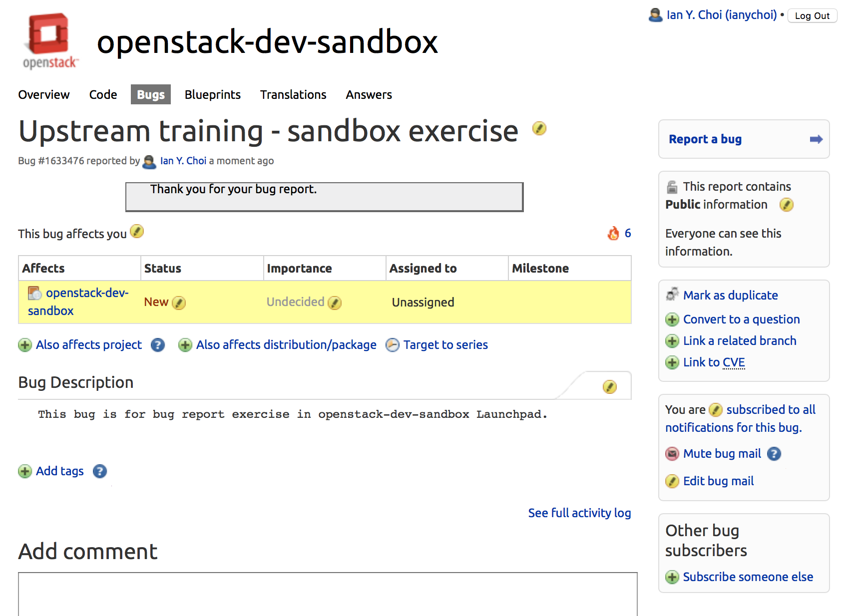Click the openstack logo
Viewport: 851px width, 616px height.
(50, 41)
